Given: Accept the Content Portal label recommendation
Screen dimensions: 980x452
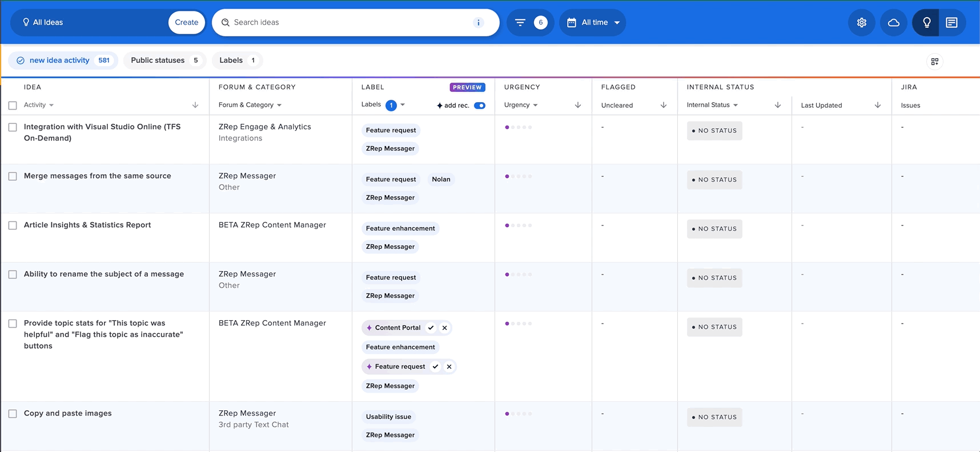Looking at the screenshot, I should 431,328.
